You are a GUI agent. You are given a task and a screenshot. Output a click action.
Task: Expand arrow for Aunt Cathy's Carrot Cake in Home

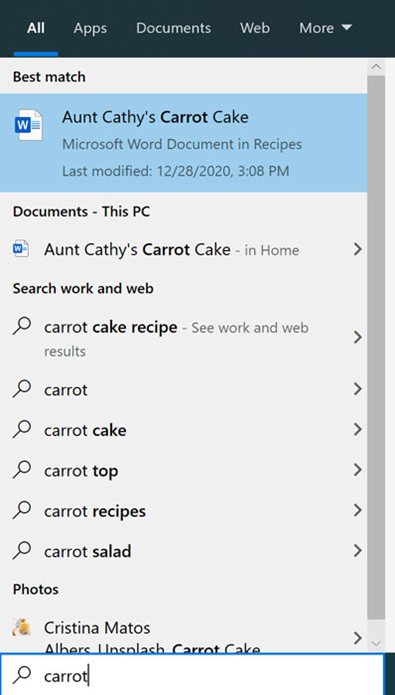pyautogui.click(x=357, y=249)
